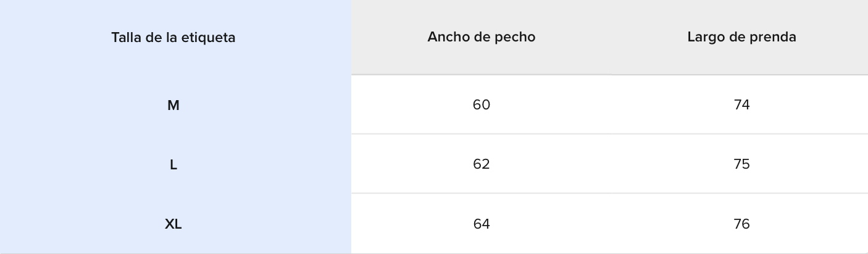
Task: Select garment length value 74
Action: tap(741, 105)
